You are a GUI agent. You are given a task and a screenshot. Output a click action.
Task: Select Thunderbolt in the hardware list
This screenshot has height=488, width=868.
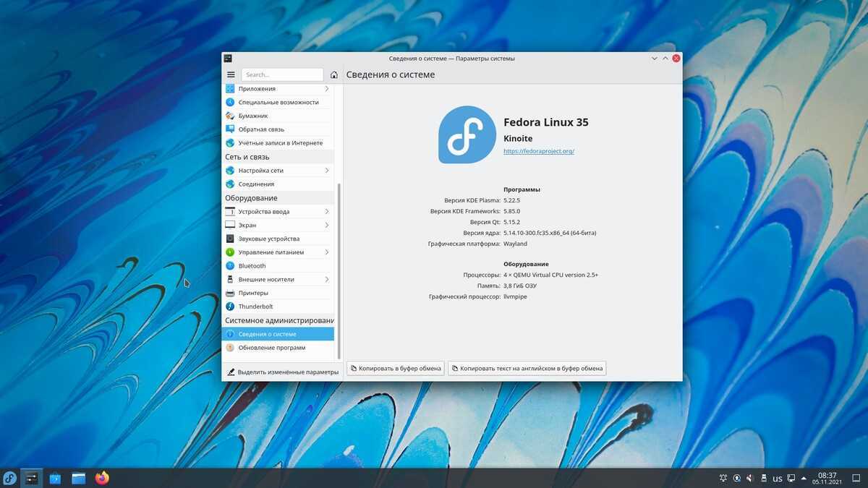(x=255, y=307)
